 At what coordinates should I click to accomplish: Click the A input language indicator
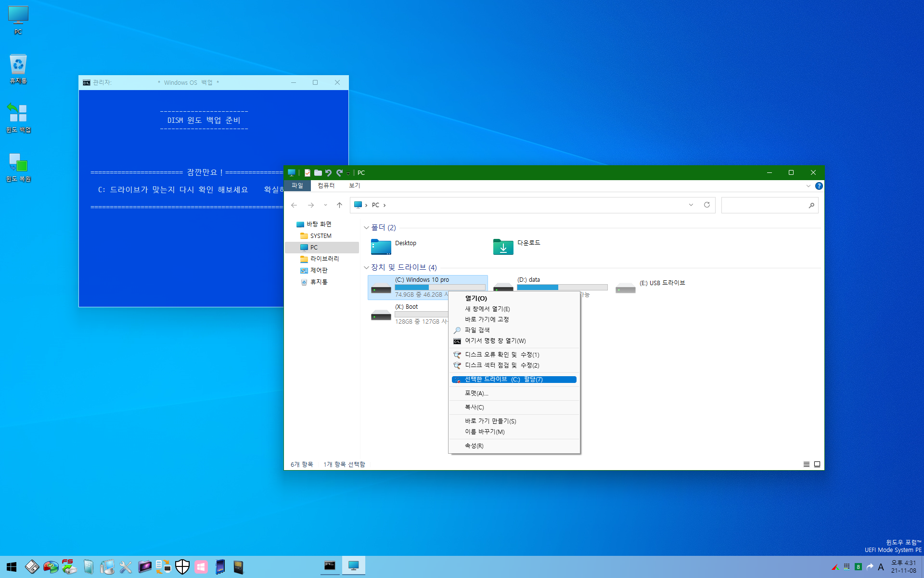[x=881, y=567]
